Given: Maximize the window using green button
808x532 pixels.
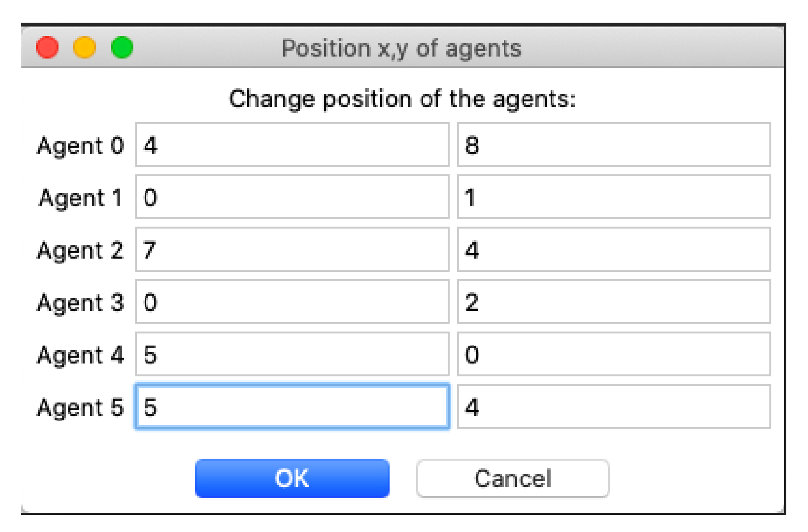Looking at the screenshot, I should (x=122, y=47).
